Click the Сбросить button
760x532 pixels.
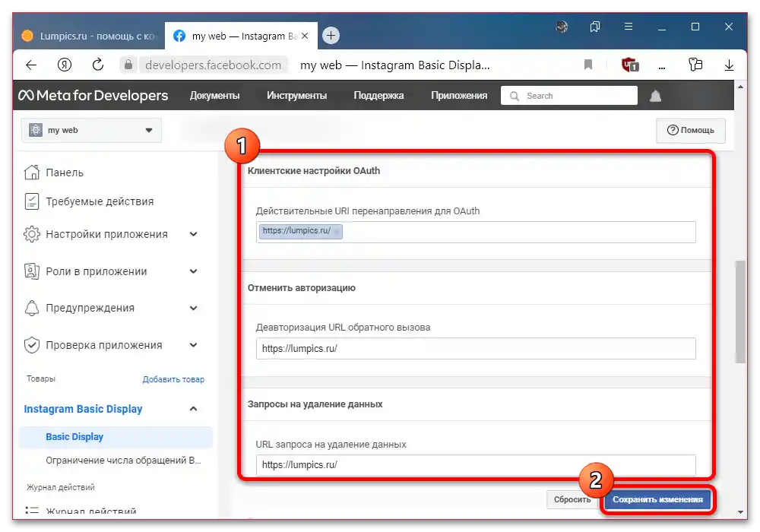click(572, 499)
